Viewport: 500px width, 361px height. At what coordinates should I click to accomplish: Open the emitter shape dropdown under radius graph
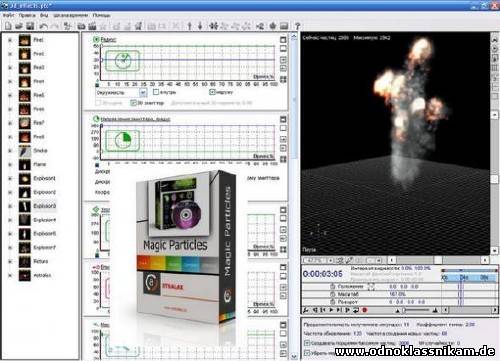point(121,92)
